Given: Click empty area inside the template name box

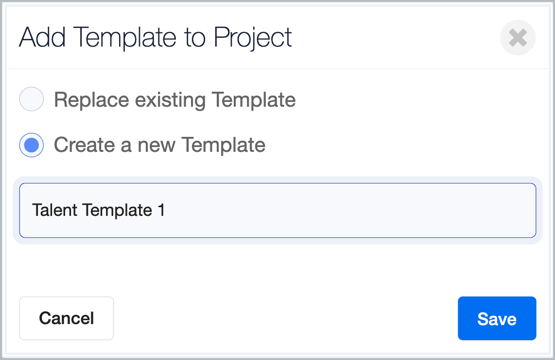Looking at the screenshot, I should [x=350, y=210].
